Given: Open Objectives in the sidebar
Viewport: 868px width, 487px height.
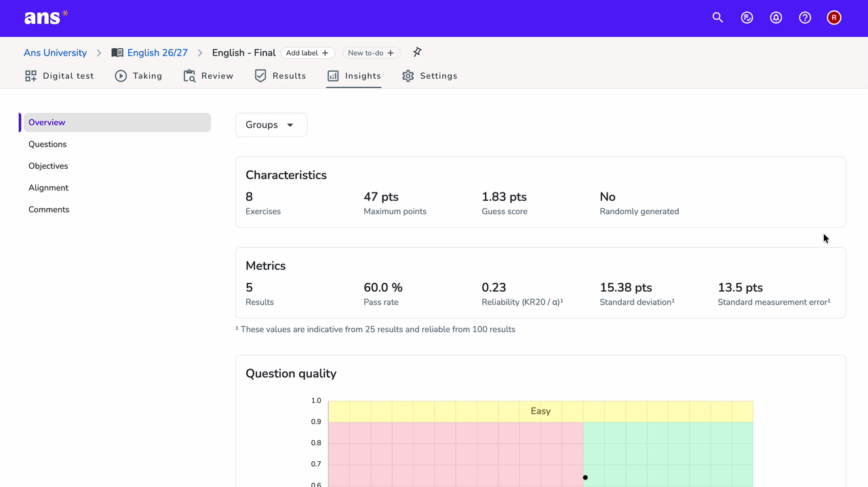Looking at the screenshot, I should [48, 166].
